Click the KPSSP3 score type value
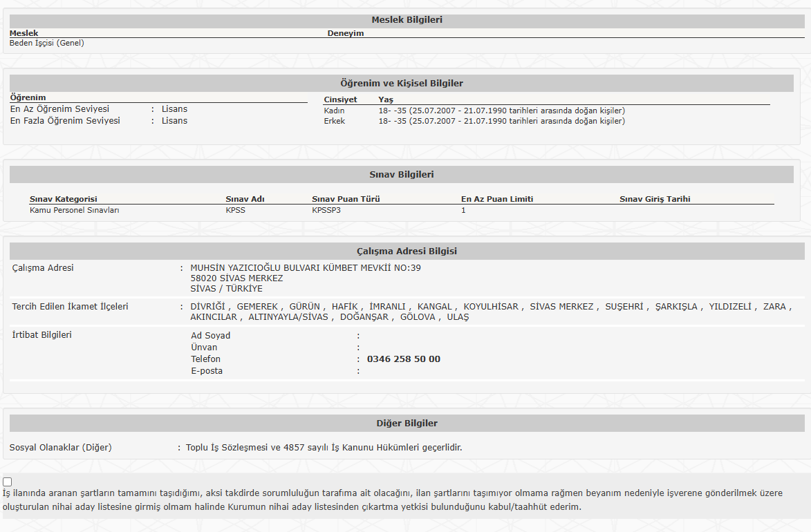The image size is (811, 532). pyautogui.click(x=326, y=210)
